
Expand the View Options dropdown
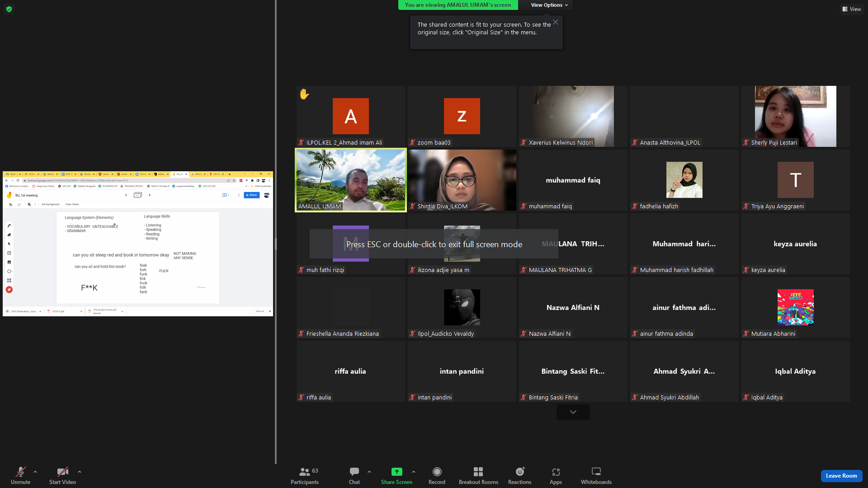pos(549,5)
